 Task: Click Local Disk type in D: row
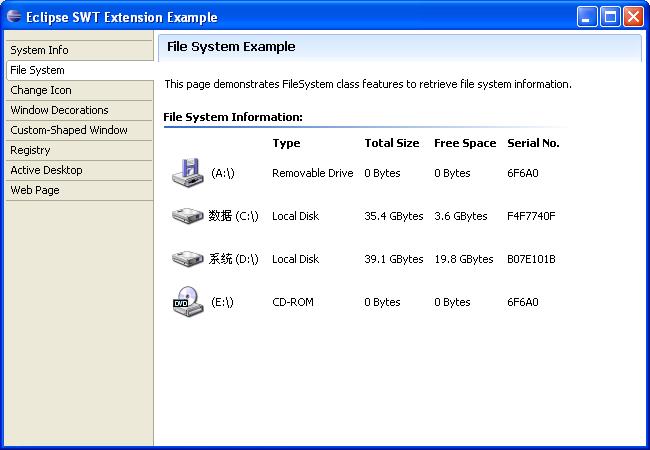point(295,259)
